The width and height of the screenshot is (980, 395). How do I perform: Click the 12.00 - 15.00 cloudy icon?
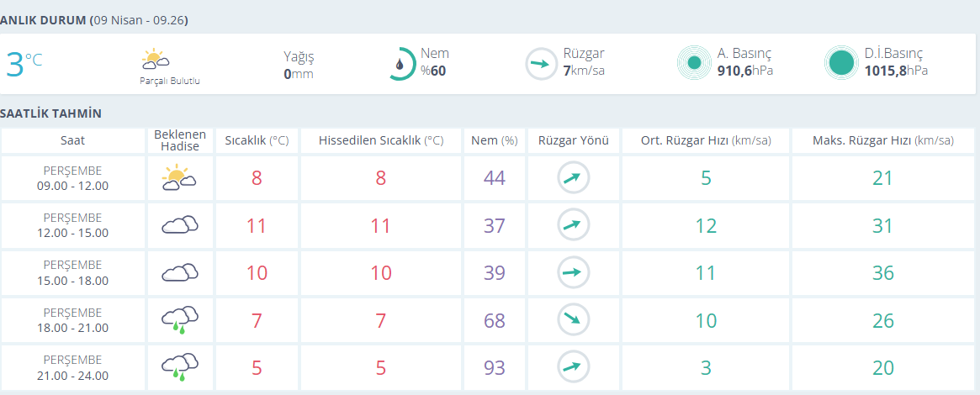point(179,225)
